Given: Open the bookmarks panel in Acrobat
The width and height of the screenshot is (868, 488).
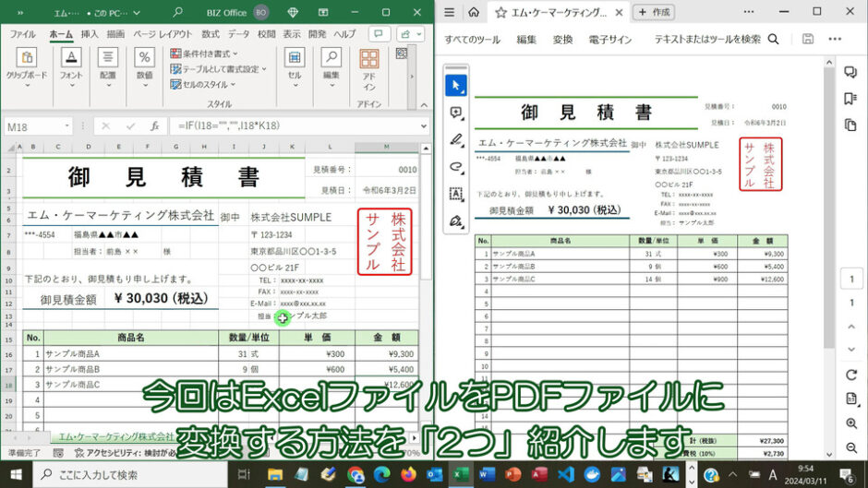Looking at the screenshot, I should pyautogui.click(x=850, y=99).
